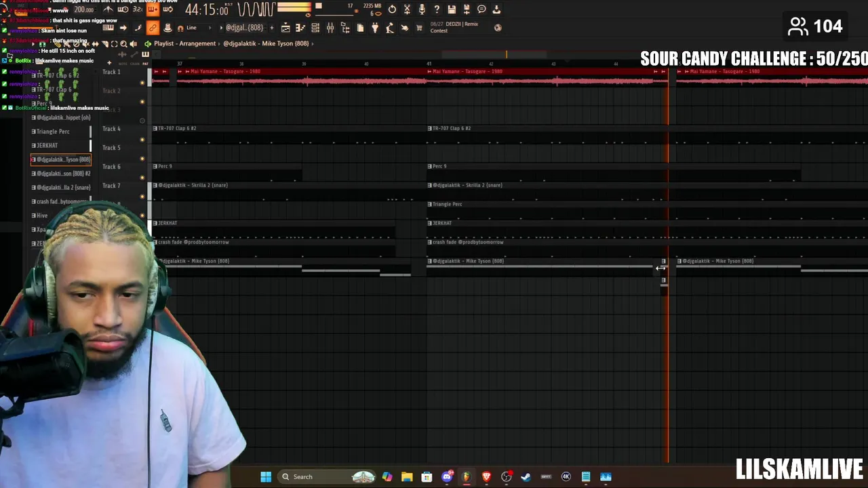Click the audio editor scissors icon
Image resolution: width=868 pixels, height=488 pixels.
click(x=407, y=9)
